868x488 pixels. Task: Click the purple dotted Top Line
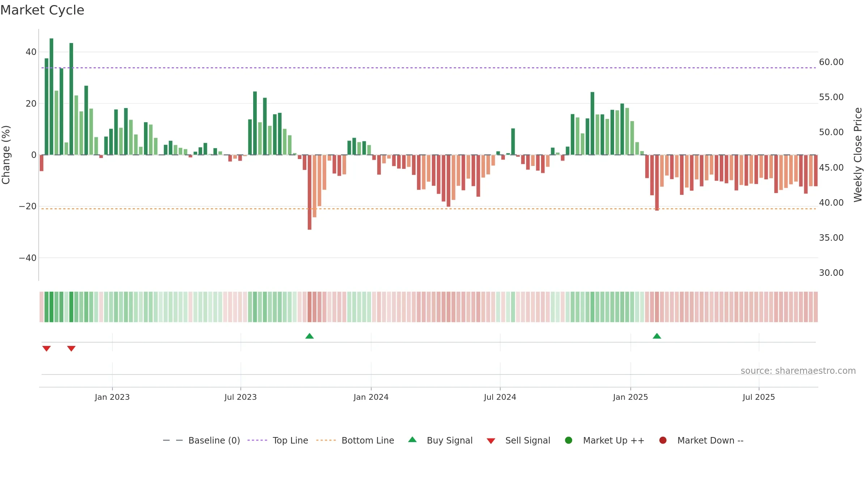[x=429, y=68]
